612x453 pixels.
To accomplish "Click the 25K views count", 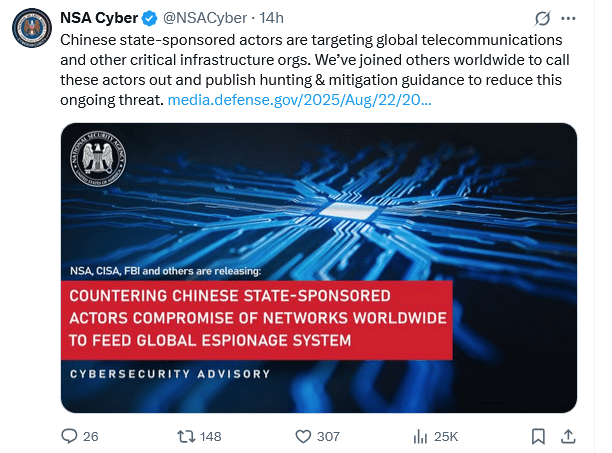I will pyautogui.click(x=447, y=436).
